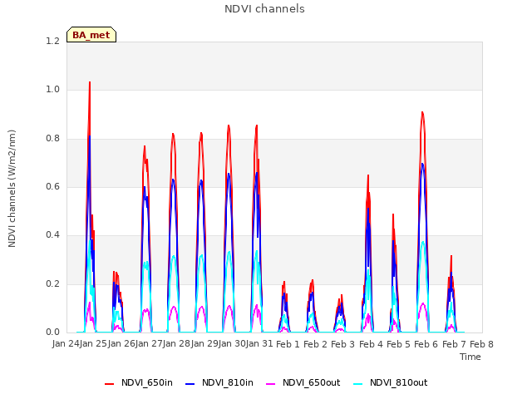Image resolution: width=532 pixels, height=399 pixels.
Task: Click the red peak near 0.65 above Feb 4
Action: (x=368, y=175)
